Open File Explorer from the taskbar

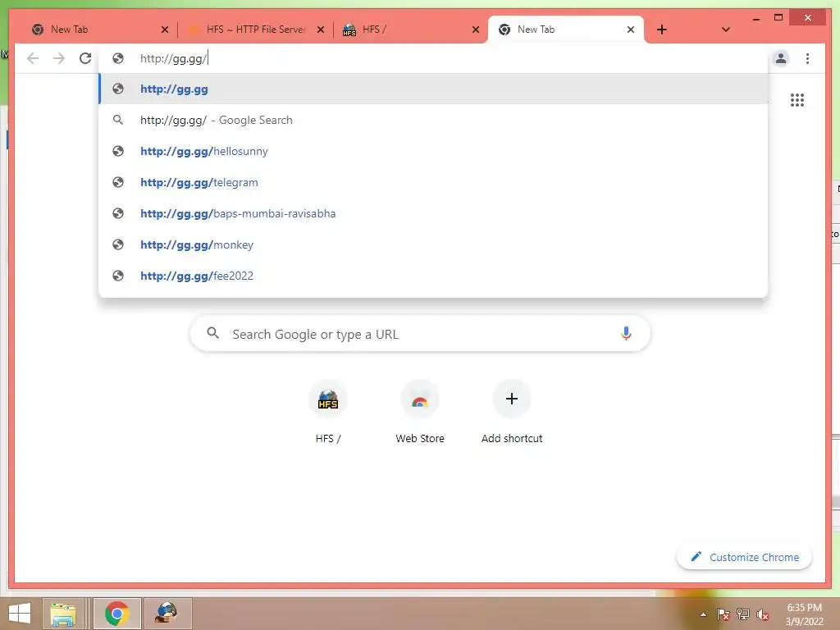coord(62,614)
